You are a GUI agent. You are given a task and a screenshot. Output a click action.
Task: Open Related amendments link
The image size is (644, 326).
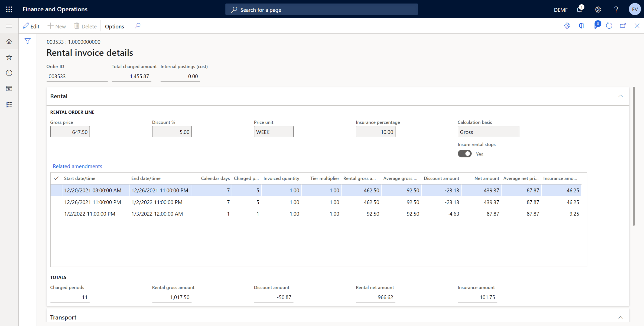pyautogui.click(x=77, y=166)
